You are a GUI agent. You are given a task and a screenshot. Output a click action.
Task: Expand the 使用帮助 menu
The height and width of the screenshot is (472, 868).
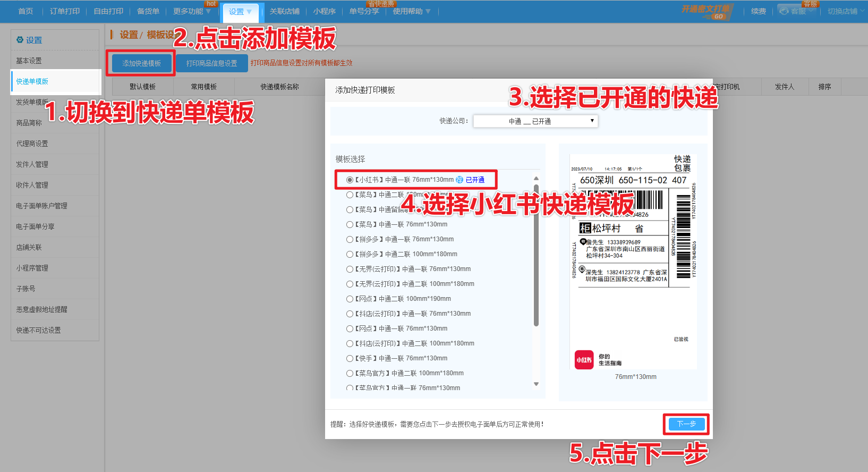pos(412,11)
